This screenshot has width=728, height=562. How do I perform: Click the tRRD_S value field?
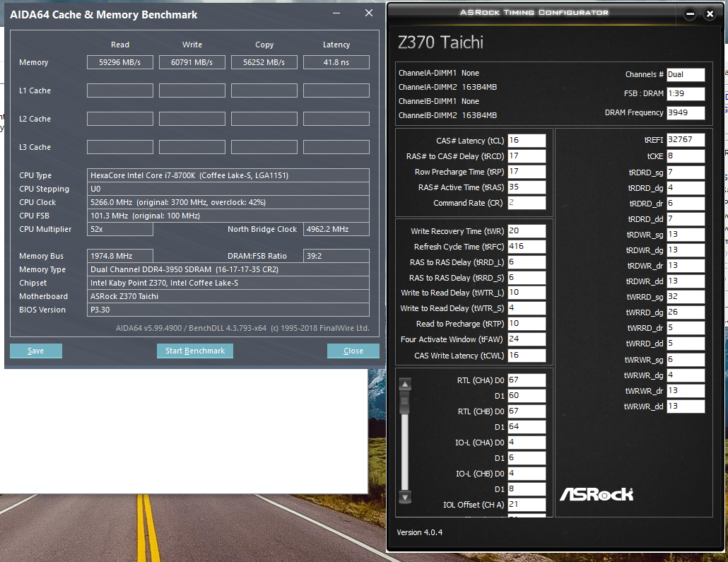point(527,278)
